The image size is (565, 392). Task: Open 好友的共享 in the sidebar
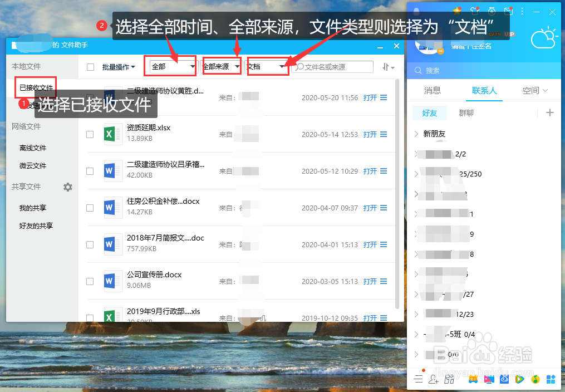[x=36, y=226]
